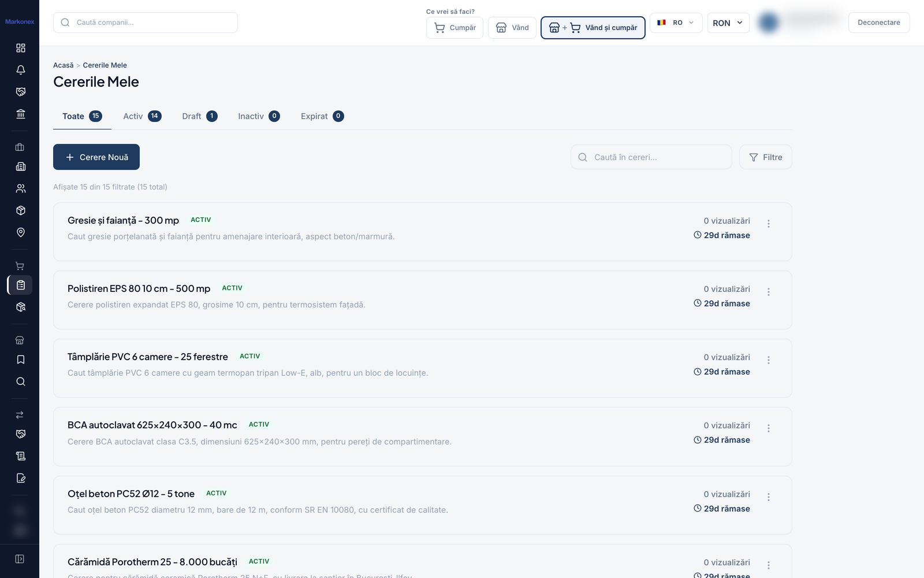Click the Deconectare button
The image size is (924, 578).
[879, 23]
